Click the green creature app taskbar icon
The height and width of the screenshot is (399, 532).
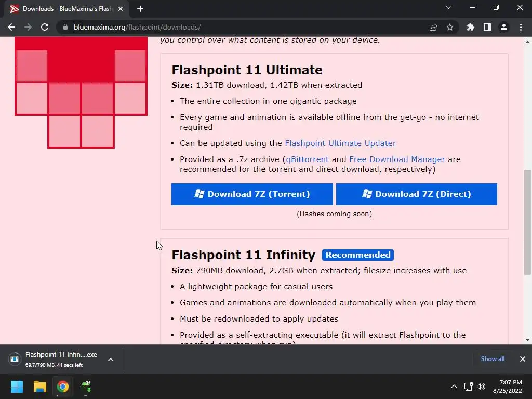coord(86,387)
